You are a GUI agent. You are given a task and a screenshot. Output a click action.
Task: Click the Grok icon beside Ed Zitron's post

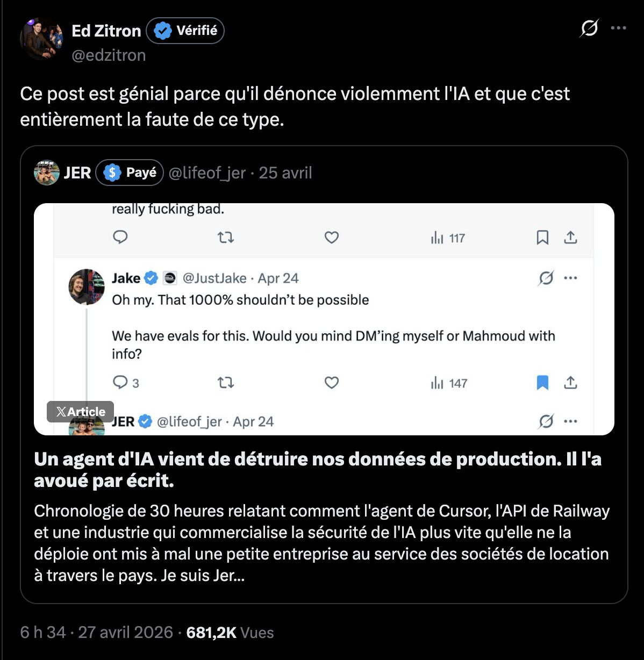point(589,28)
